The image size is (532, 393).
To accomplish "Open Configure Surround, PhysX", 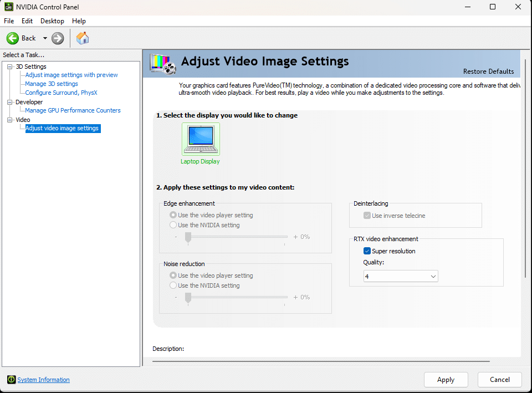I will (x=61, y=93).
